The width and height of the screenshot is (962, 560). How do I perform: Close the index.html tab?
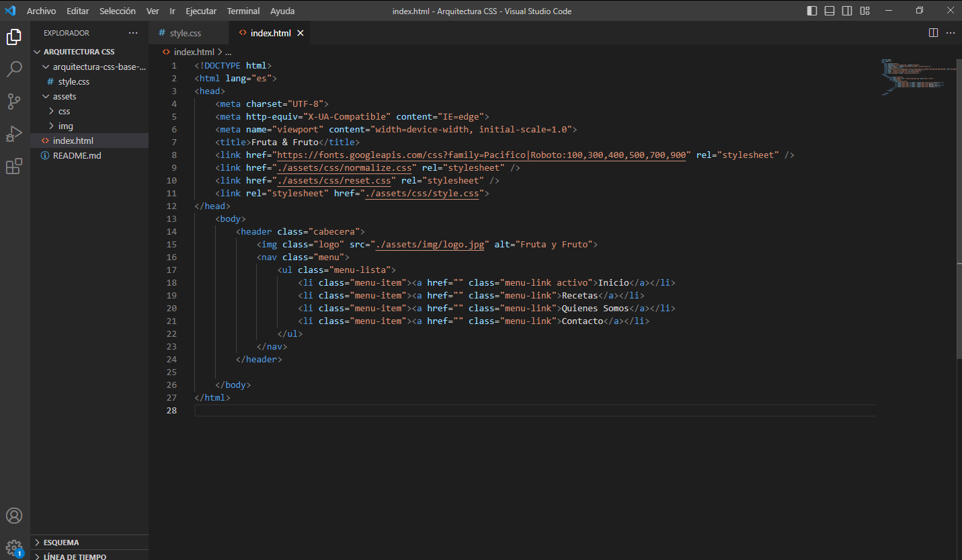click(x=300, y=33)
